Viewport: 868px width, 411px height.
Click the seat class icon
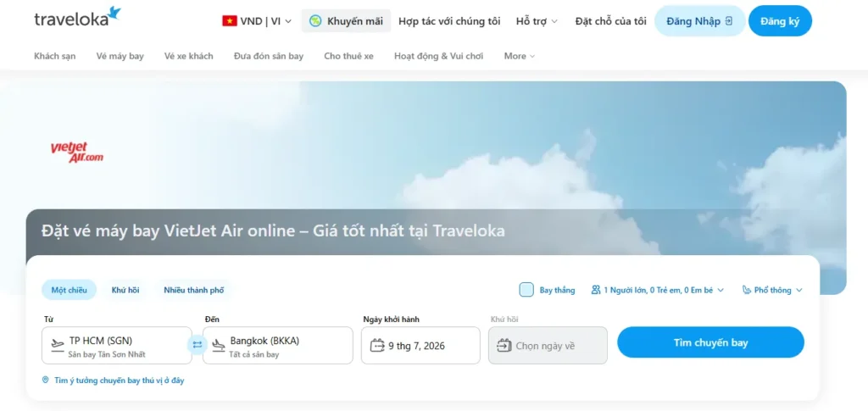(747, 290)
